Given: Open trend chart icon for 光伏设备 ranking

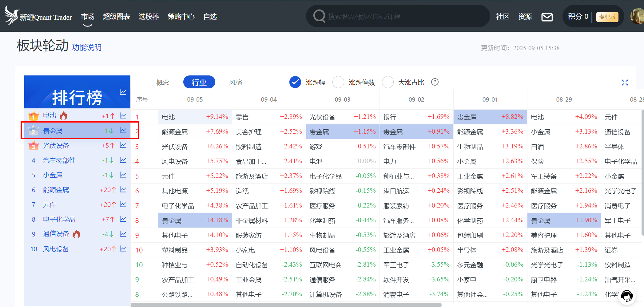Looking at the screenshot, I should (x=123, y=145).
